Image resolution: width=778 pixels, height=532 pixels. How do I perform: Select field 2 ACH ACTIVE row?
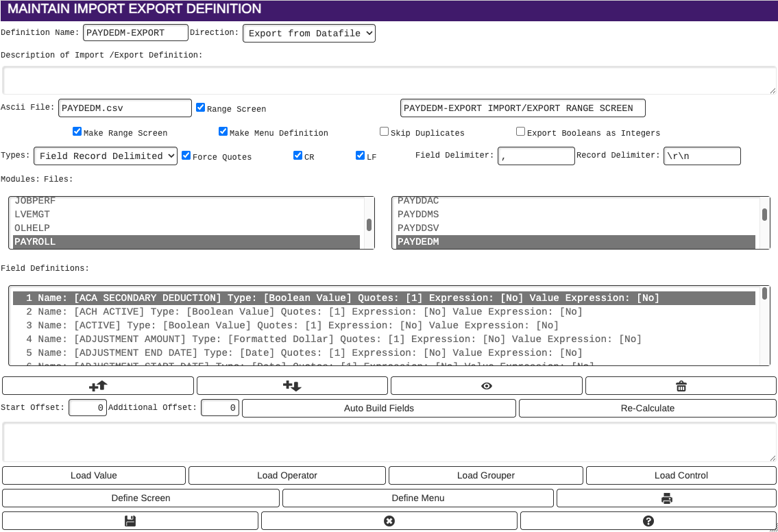(x=384, y=312)
